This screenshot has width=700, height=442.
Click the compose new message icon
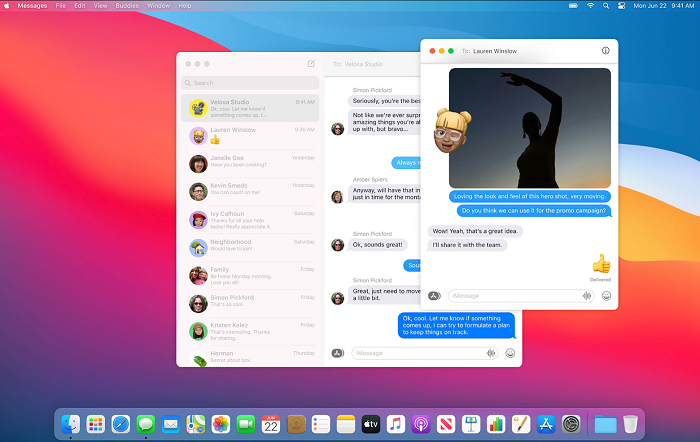(311, 63)
